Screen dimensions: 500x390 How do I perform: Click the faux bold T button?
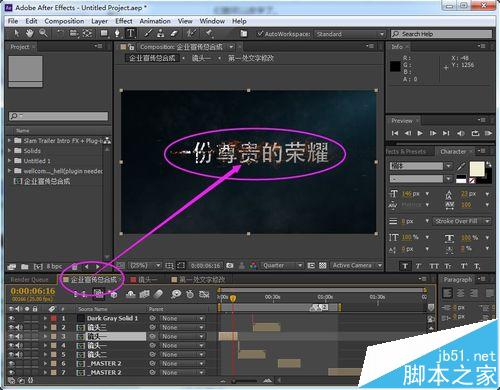click(405, 266)
